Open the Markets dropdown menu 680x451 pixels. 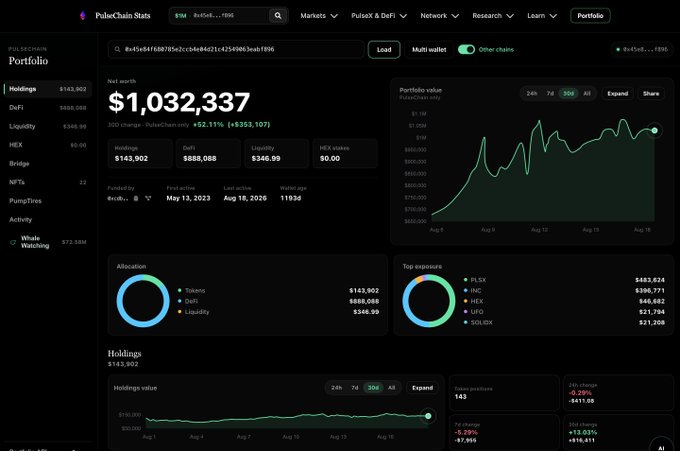pos(319,16)
